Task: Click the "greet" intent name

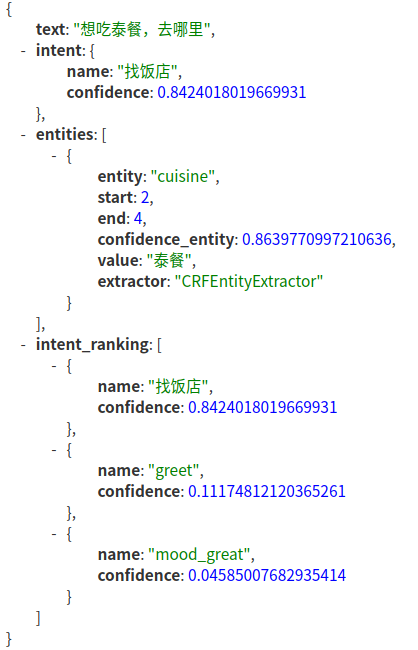Action: click(173, 471)
